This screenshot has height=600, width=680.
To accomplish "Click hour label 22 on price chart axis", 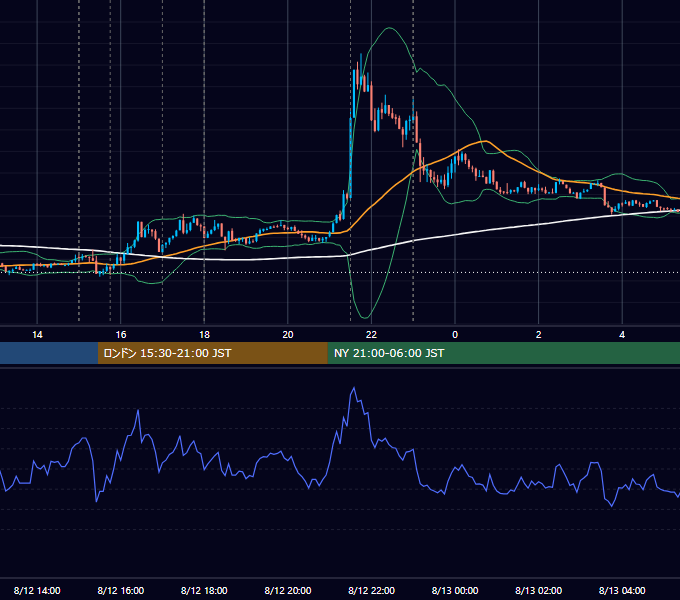I will click(372, 335).
